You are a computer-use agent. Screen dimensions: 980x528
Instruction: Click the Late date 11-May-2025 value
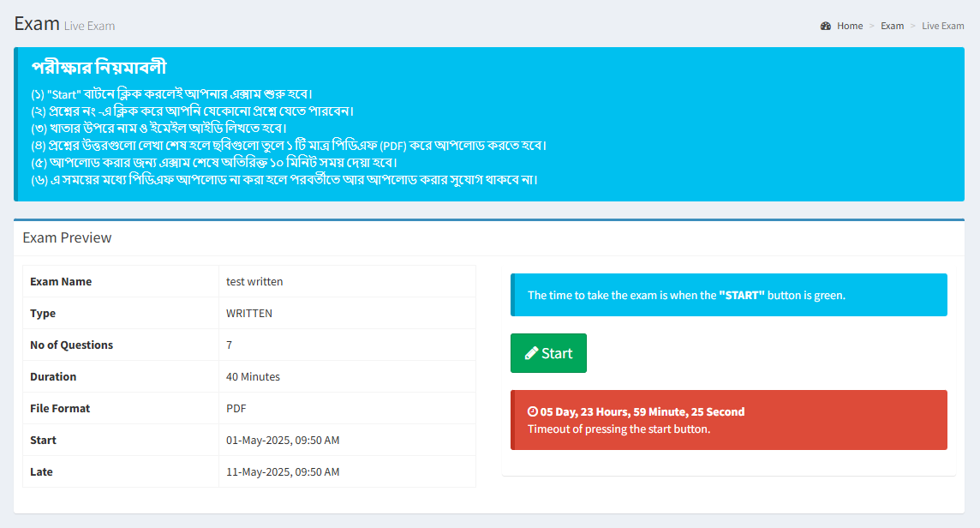283,471
